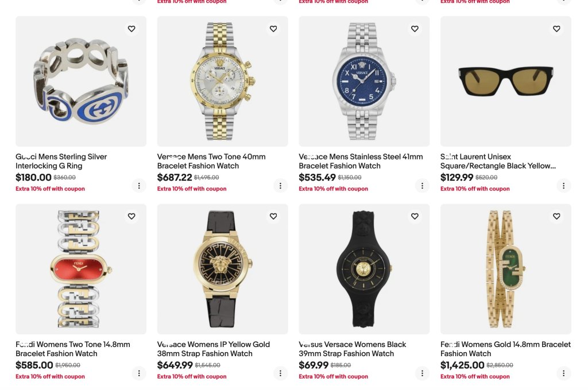Expand options menu for Saint Laurent sunglasses
588x390 pixels.
click(563, 185)
